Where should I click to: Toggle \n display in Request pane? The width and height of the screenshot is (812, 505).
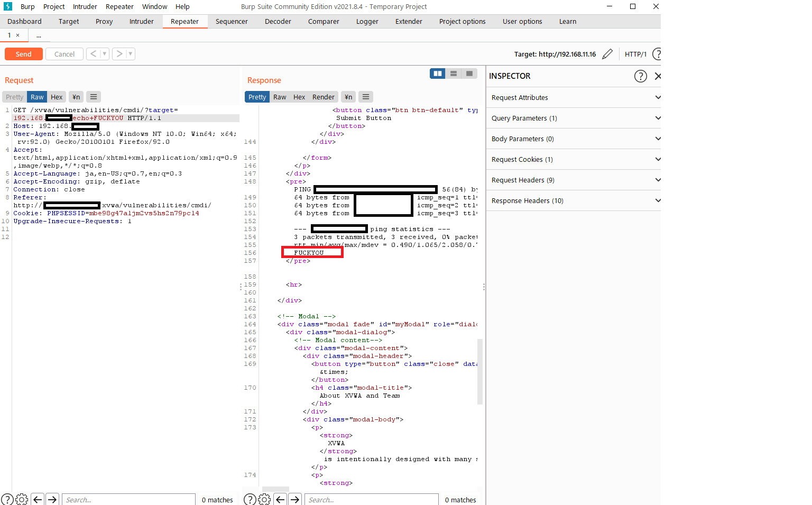point(76,97)
